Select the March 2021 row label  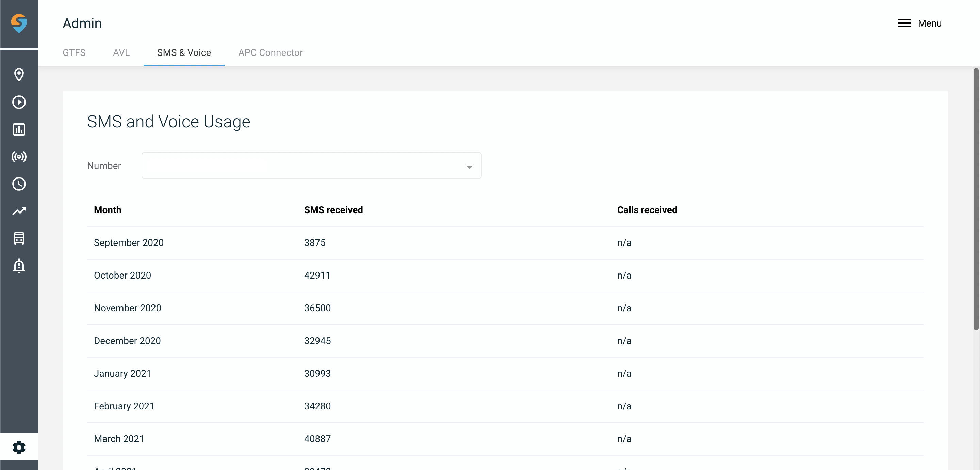click(119, 439)
